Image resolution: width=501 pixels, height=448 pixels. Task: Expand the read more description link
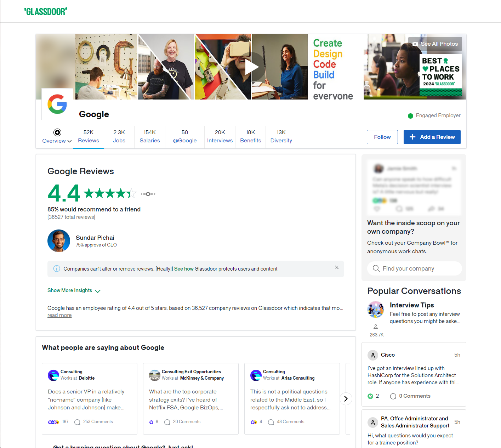click(x=59, y=315)
